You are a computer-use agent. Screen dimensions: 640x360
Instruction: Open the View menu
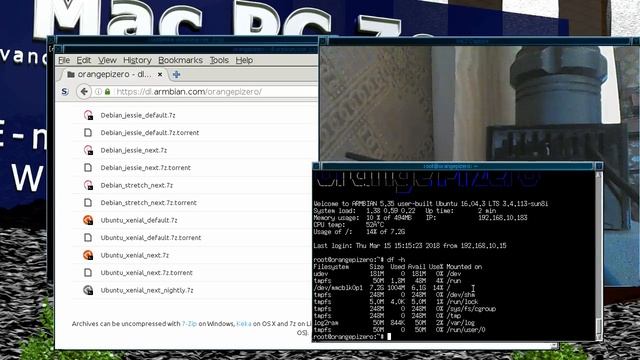click(107, 60)
